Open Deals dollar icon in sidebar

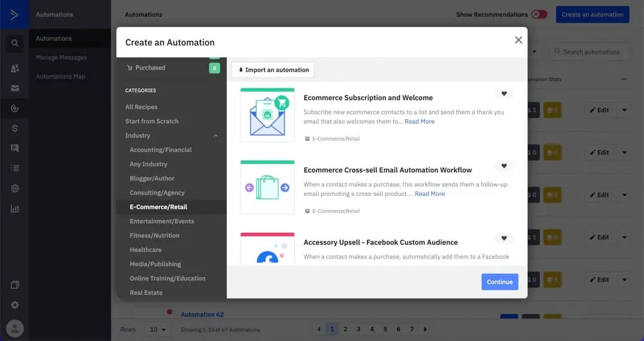pos(14,128)
